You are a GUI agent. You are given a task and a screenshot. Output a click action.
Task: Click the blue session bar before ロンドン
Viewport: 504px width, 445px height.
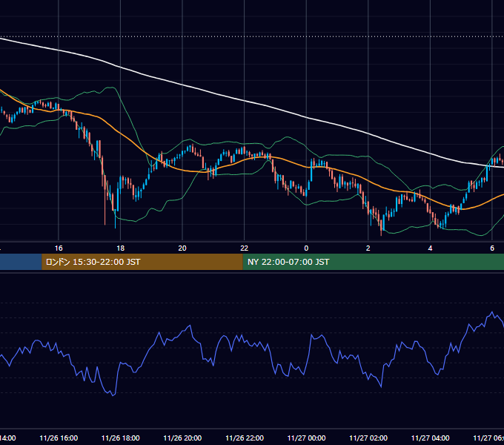point(21,262)
